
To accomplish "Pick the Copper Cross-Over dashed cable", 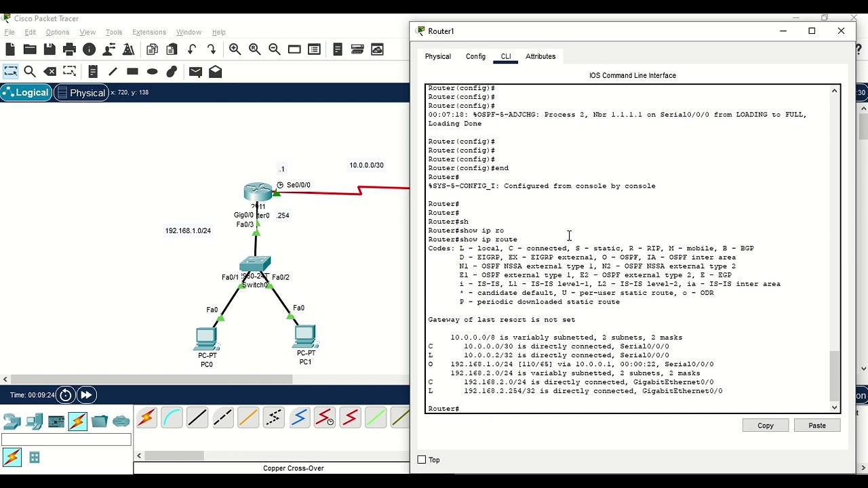I will (223, 418).
